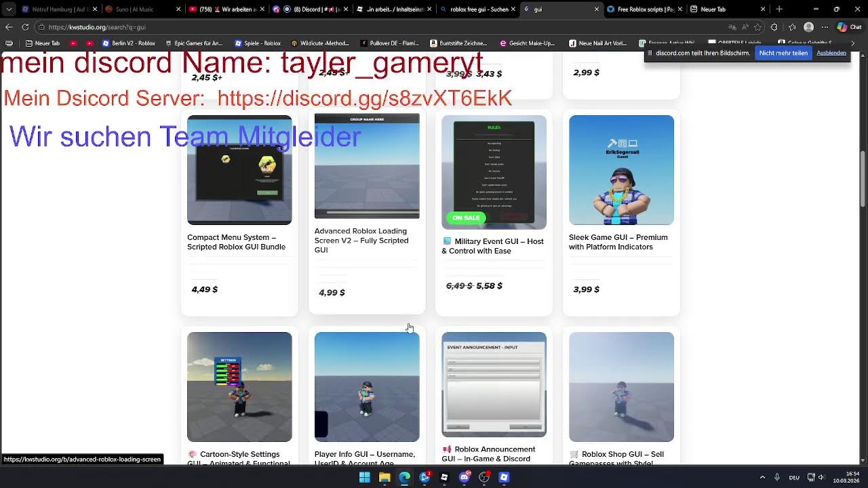The height and width of the screenshot is (488, 868).
Task: Reload the page with the refresh icon
Action: click(25, 27)
